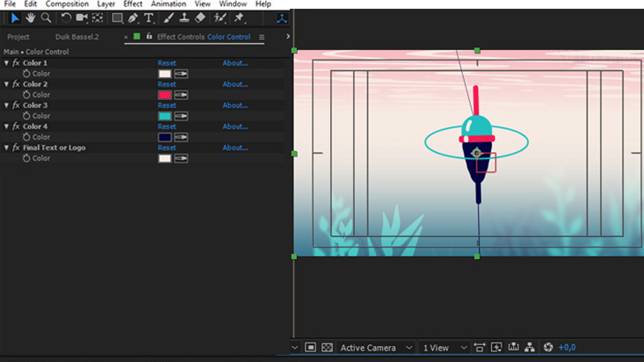Reset the Final Text or Logo effect

(x=167, y=147)
